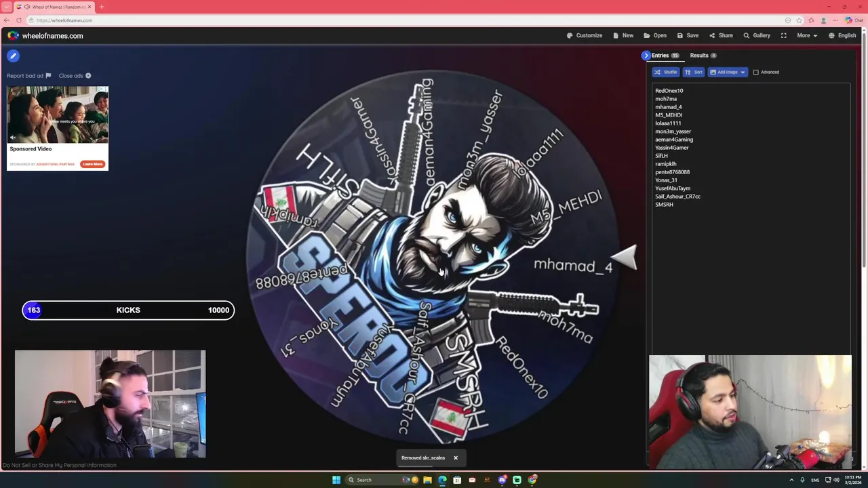Click Close ads link

75,76
